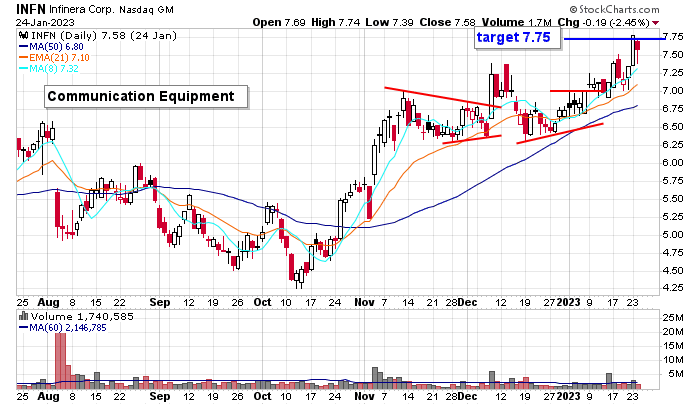Click the 5.00 price axis label

tap(673, 234)
